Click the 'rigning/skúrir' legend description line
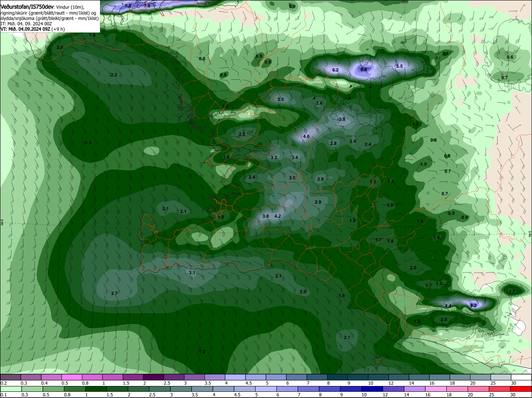 48,13
